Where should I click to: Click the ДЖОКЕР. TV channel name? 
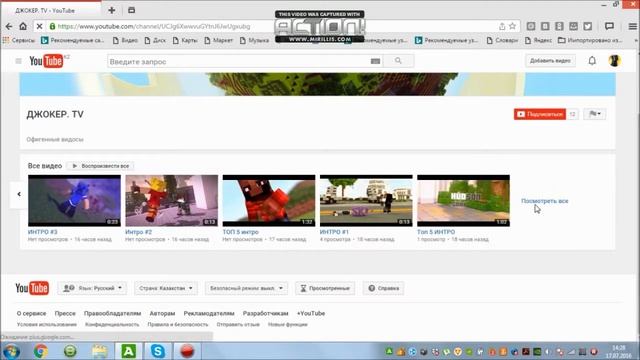(x=55, y=115)
